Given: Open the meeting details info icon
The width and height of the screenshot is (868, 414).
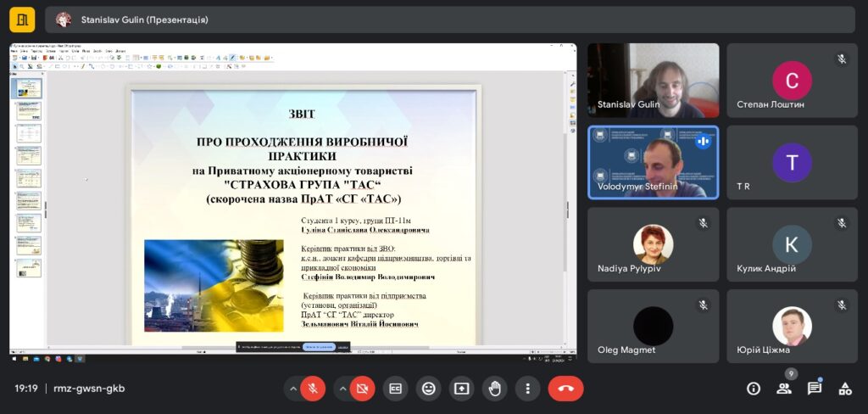Looking at the screenshot, I should 754,389.
